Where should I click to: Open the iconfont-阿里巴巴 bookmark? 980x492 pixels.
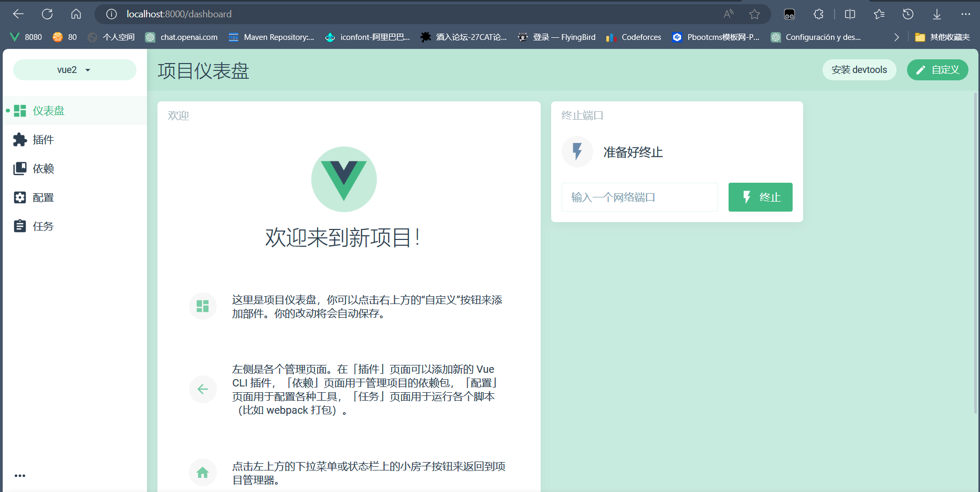(x=367, y=37)
